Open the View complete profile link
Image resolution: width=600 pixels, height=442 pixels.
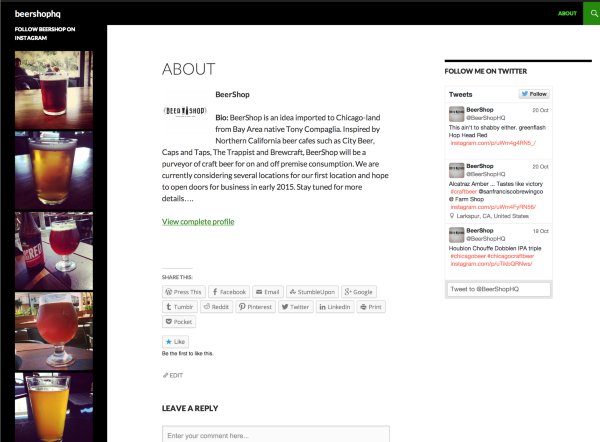pyautogui.click(x=198, y=221)
